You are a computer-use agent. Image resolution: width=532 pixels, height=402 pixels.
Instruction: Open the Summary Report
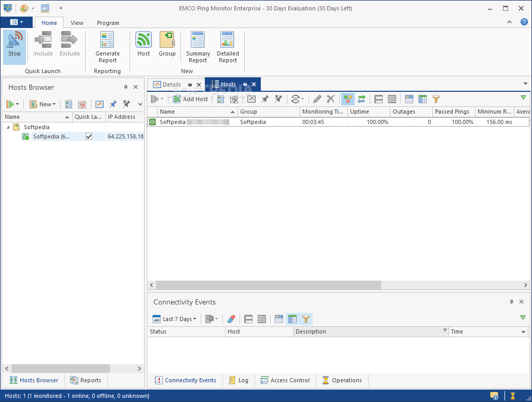(x=198, y=46)
